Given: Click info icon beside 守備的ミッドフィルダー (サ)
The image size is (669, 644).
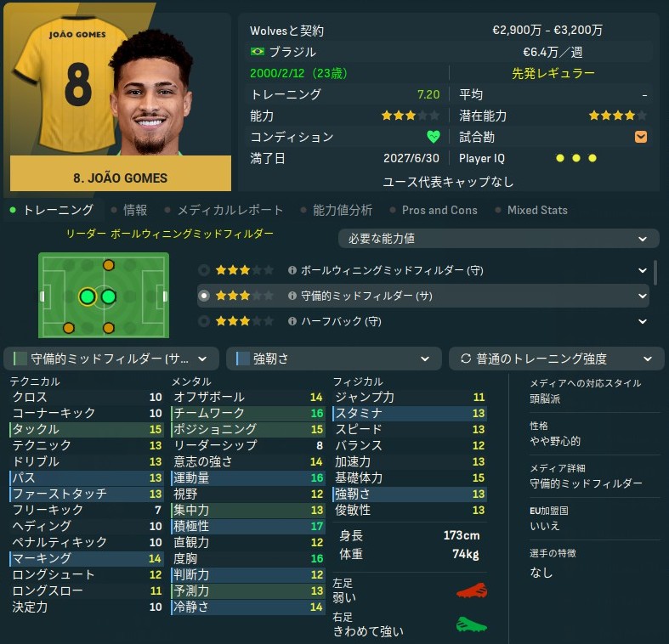Looking at the screenshot, I should coord(292,296).
